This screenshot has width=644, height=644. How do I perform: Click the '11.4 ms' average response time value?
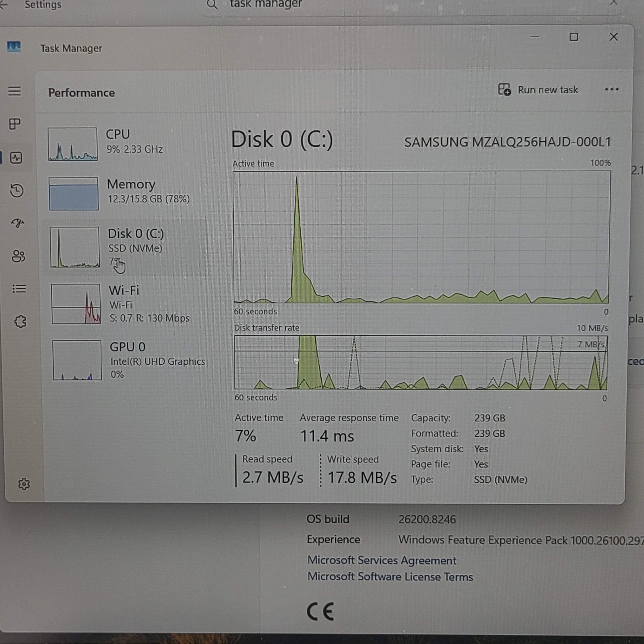327,436
